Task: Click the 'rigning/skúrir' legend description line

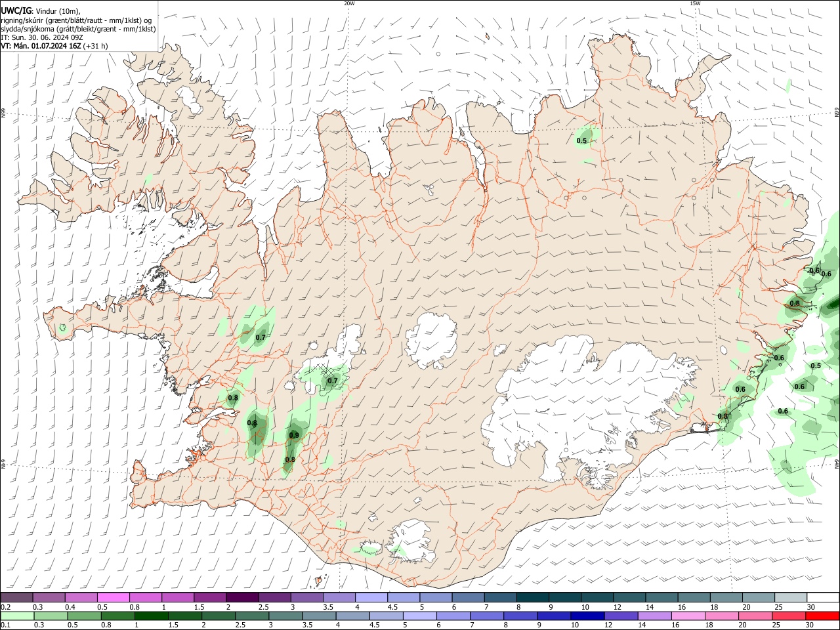Action: 76,20
